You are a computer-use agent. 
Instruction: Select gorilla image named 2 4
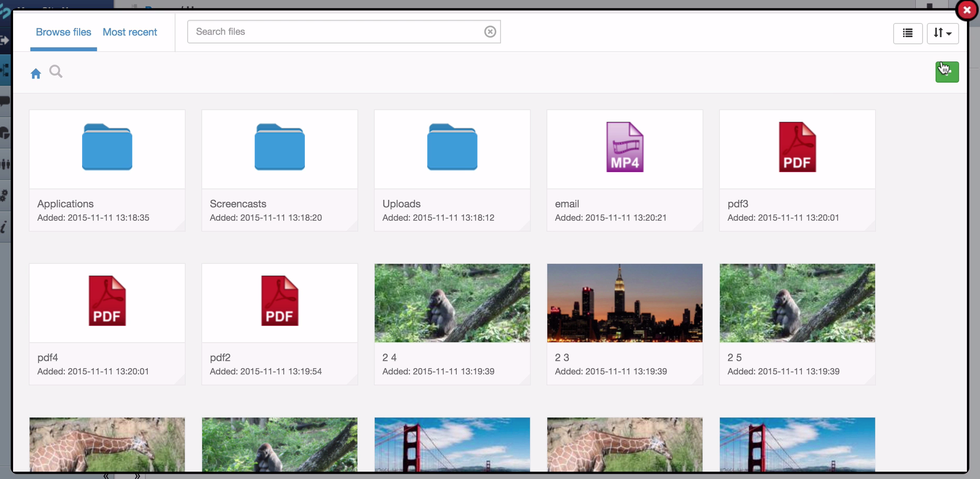point(452,303)
